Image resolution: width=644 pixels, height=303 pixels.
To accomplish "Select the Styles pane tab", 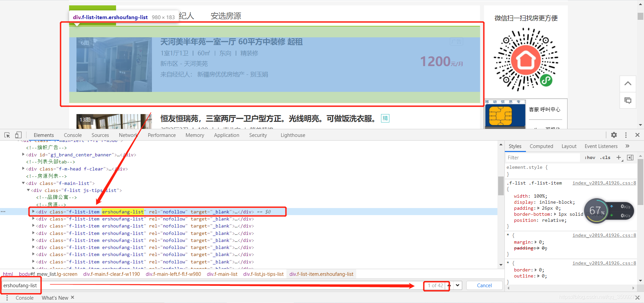I will [515, 146].
